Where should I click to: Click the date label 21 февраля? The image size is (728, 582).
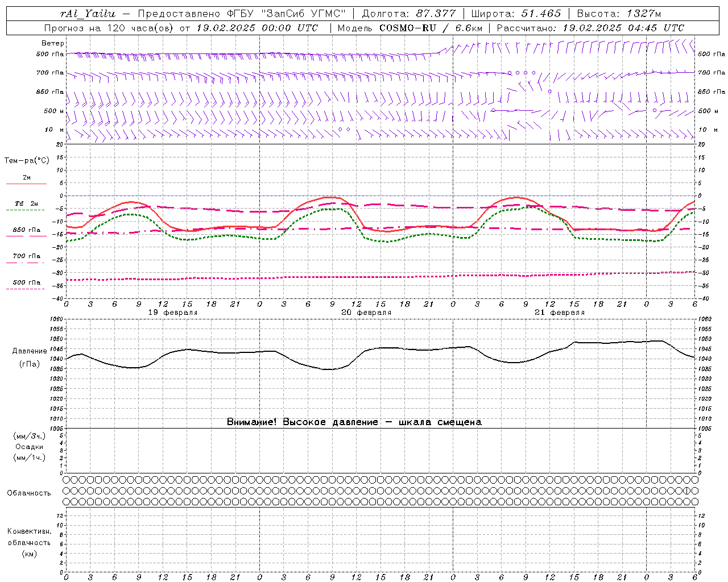point(560,313)
